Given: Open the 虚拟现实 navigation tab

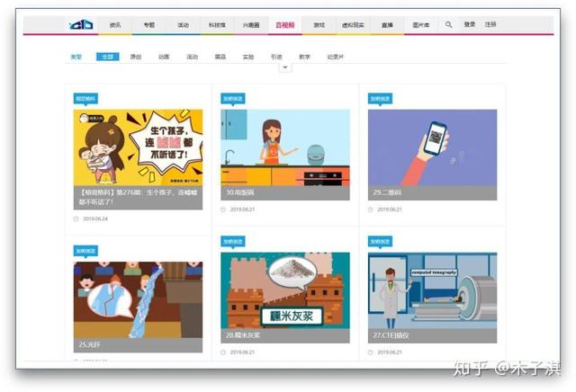Looking at the screenshot, I should (x=353, y=25).
